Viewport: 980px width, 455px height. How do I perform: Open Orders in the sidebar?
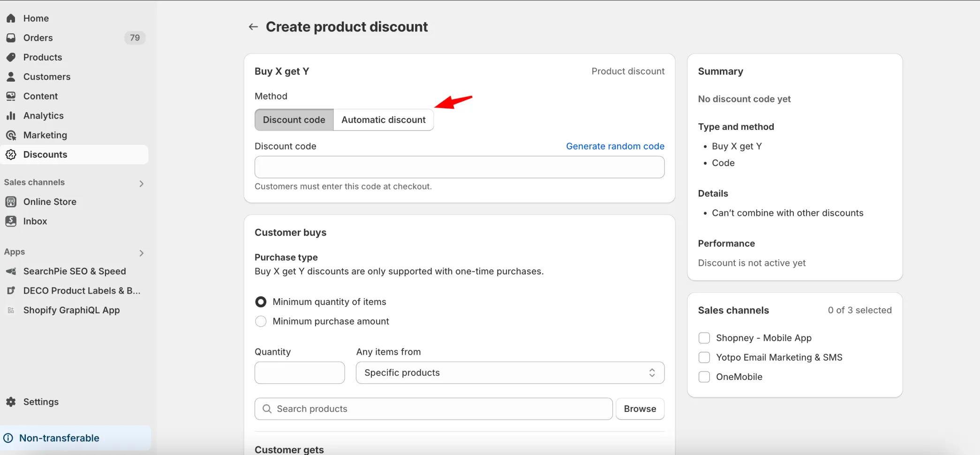(x=74, y=38)
